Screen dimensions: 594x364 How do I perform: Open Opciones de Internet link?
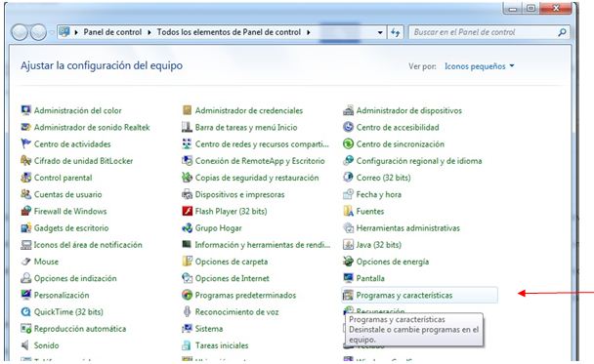[x=233, y=278]
